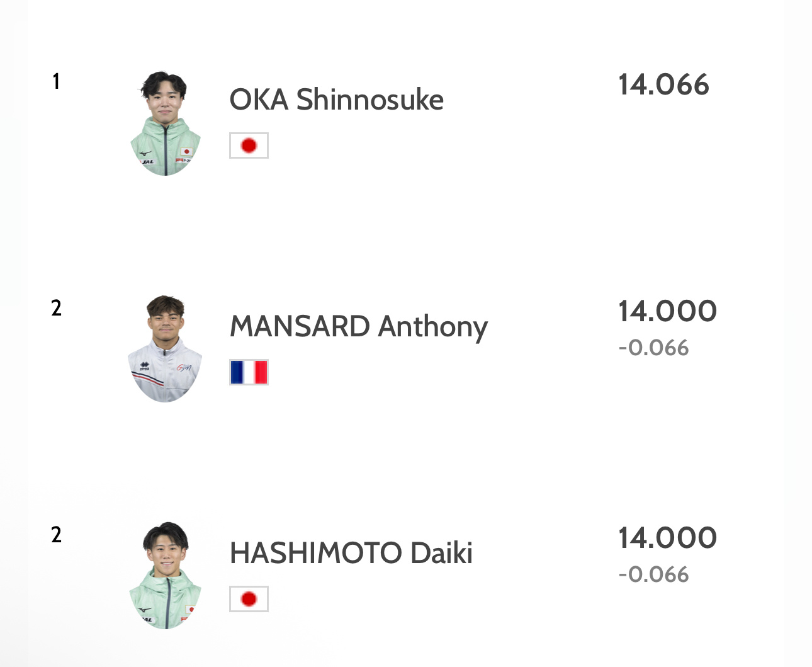Click the Japan flag under OKA Shinnosuke

249,145
